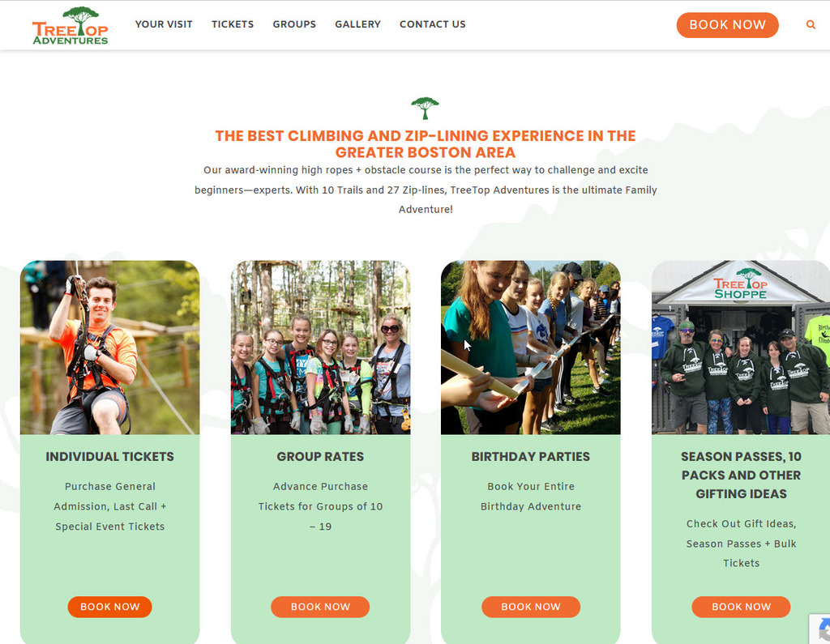Open the Contact Us page

[x=433, y=24]
